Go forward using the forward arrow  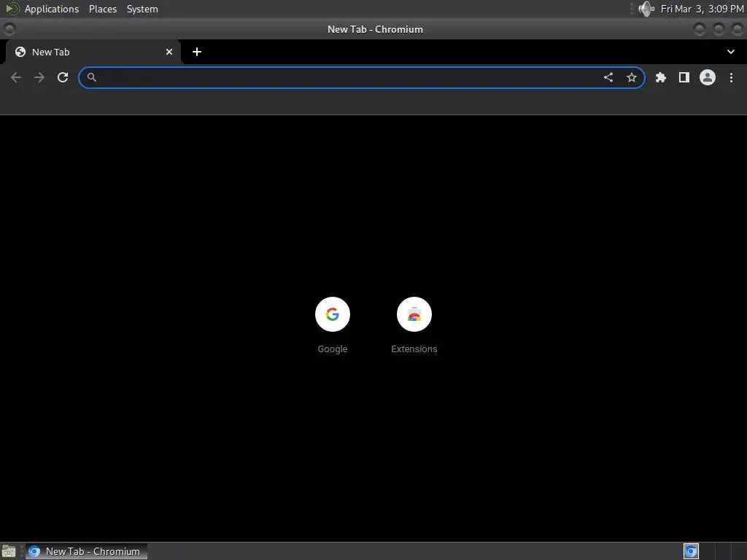39,77
